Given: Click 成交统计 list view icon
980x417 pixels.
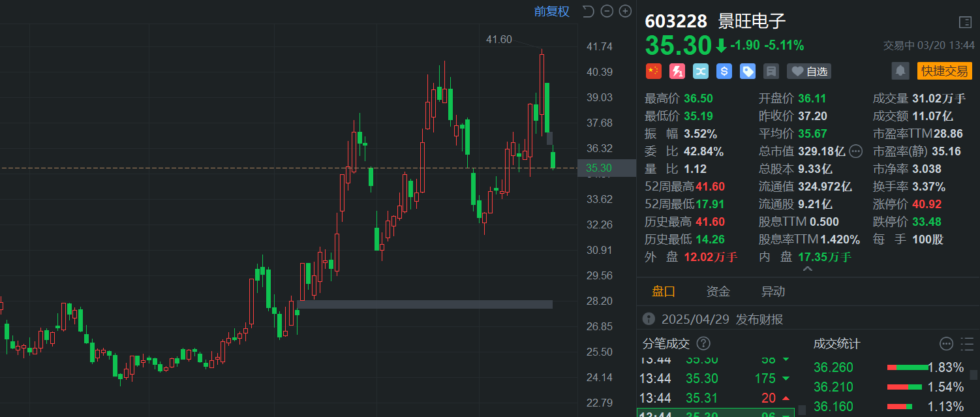Looking at the screenshot, I should coord(966,343).
